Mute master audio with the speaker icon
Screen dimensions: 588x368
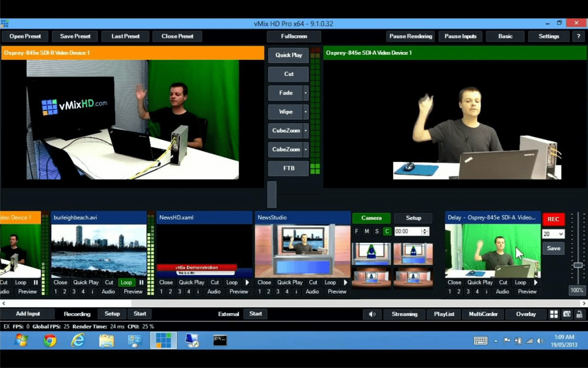click(372, 314)
